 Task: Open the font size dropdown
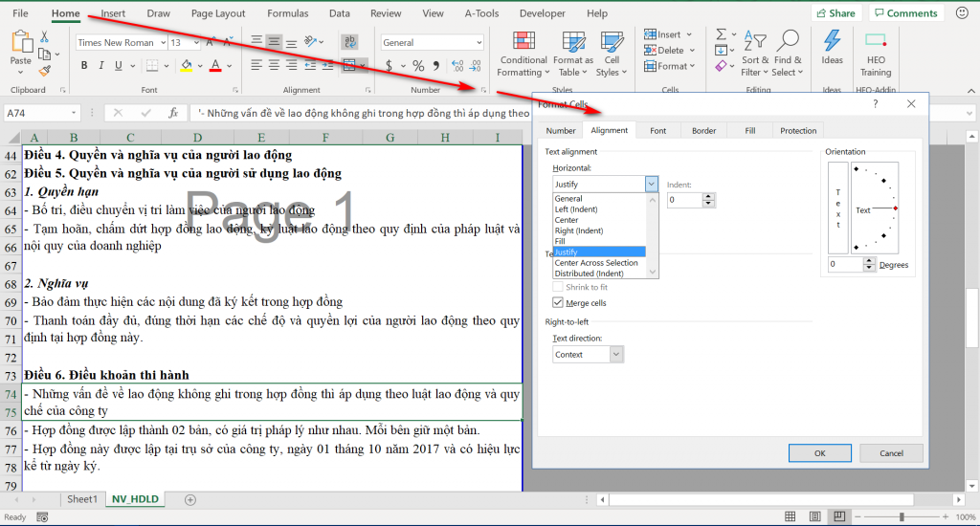tap(196, 42)
